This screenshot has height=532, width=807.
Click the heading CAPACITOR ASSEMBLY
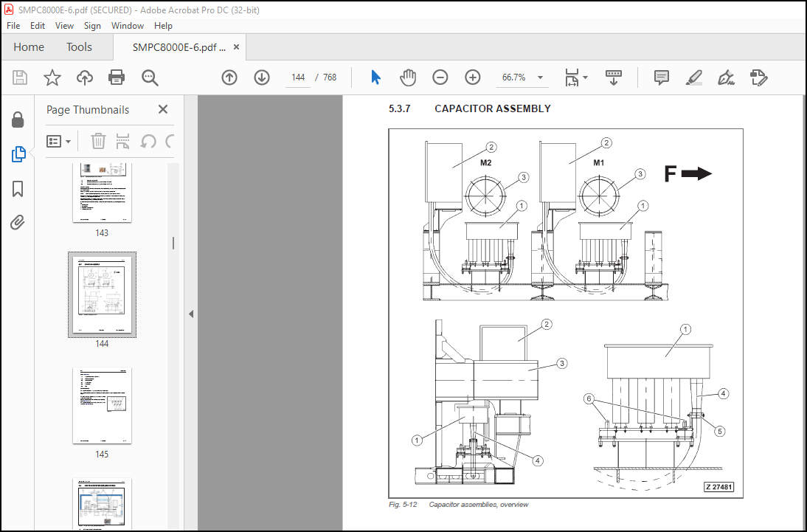493,108
